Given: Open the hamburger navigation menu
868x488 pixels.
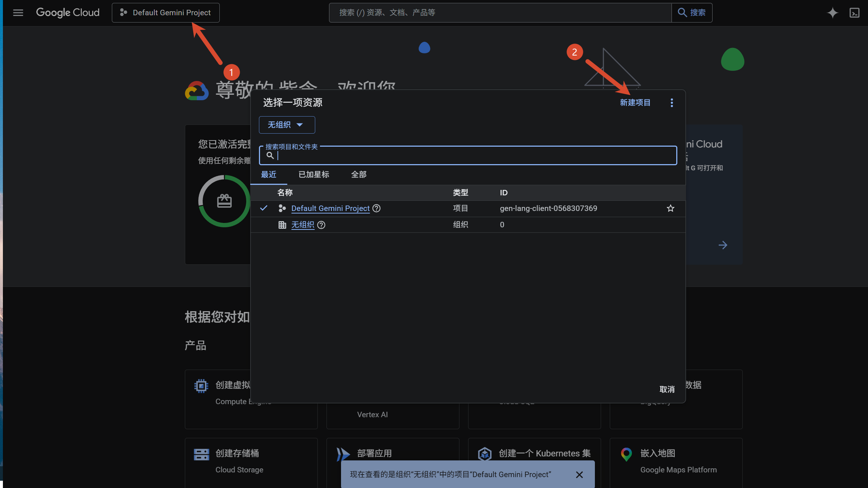Looking at the screenshot, I should click(18, 13).
